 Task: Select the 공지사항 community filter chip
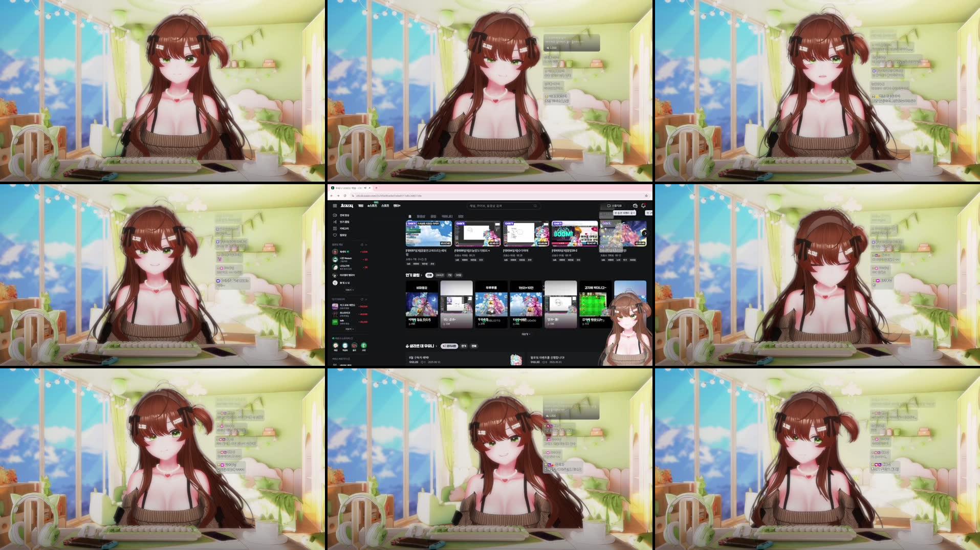click(449, 346)
